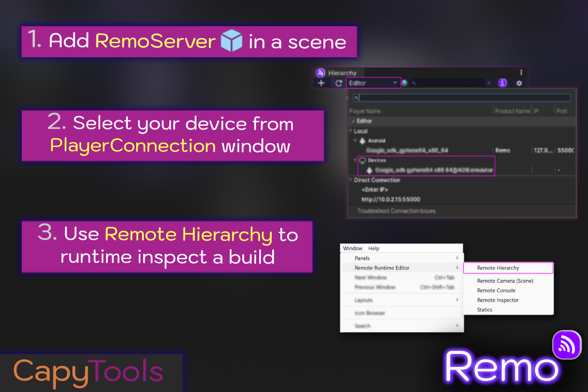Click the Panels submenu arrow
Screen dimensions: 588x392
point(457,258)
